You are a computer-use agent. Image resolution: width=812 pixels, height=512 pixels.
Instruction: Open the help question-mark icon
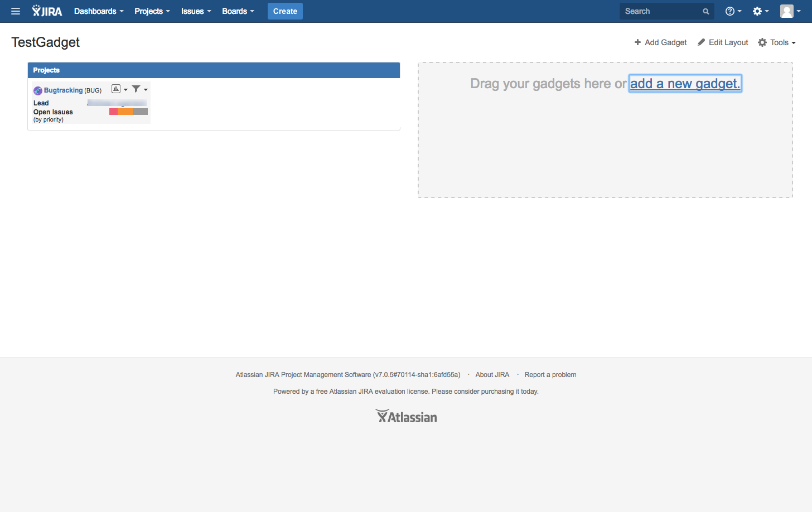[730, 11]
